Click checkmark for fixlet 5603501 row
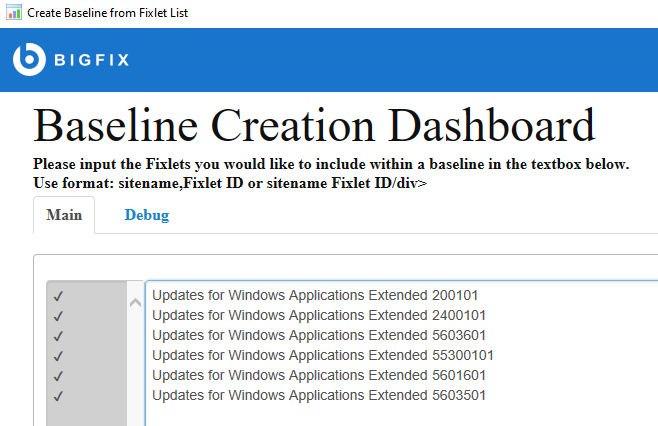Viewport: 658px width, 426px height. [x=58, y=396]
